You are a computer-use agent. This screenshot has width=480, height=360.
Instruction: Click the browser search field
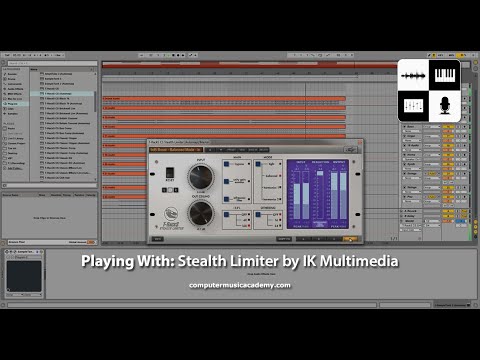tap(52, 63)
